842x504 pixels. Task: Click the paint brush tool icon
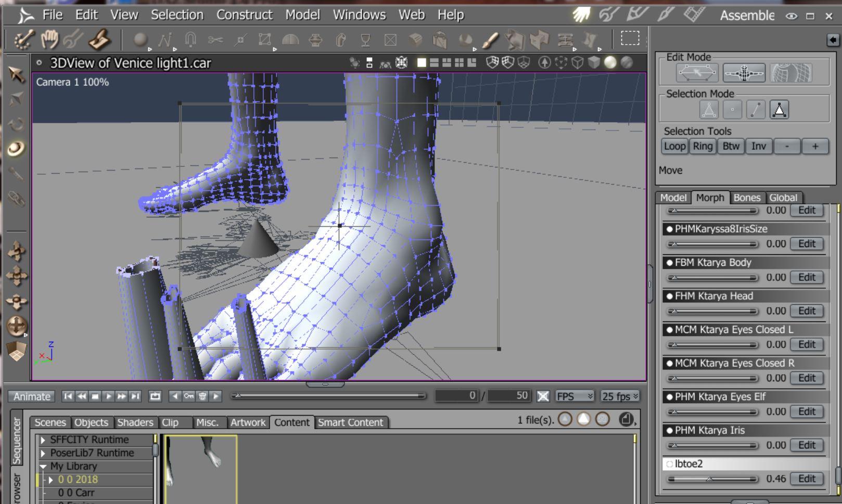(x=490, y=40)
